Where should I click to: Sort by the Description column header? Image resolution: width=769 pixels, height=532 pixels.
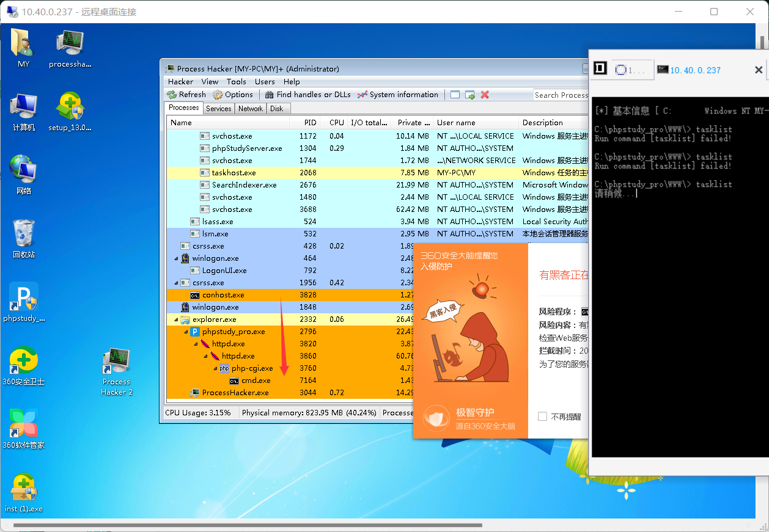point(554,123)
